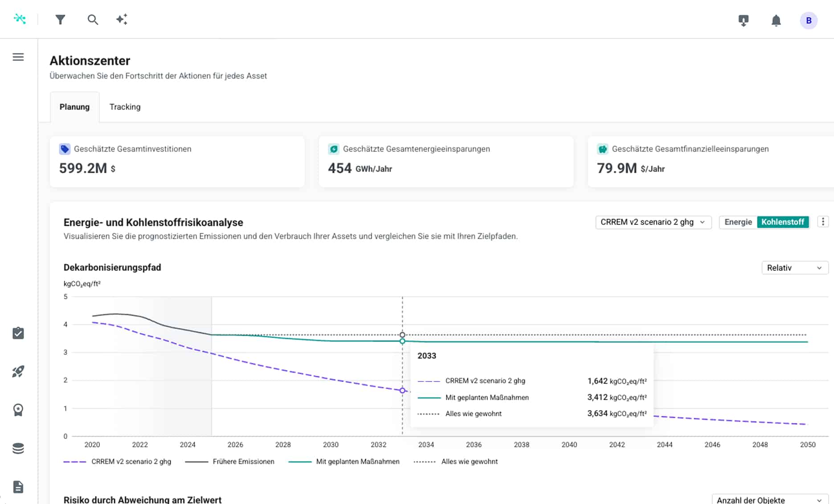The image size is (834, 504).
Task: Open the filter funnel icon
Action: [60, 20]
